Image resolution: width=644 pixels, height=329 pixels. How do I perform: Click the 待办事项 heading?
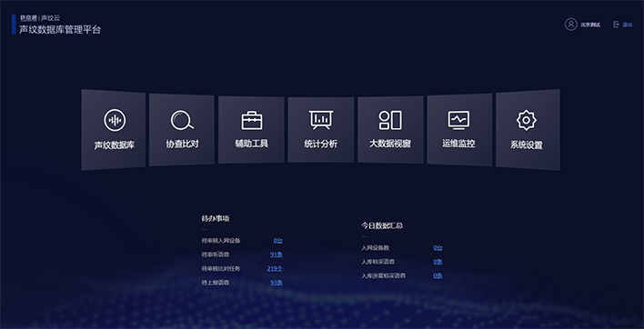216,219
